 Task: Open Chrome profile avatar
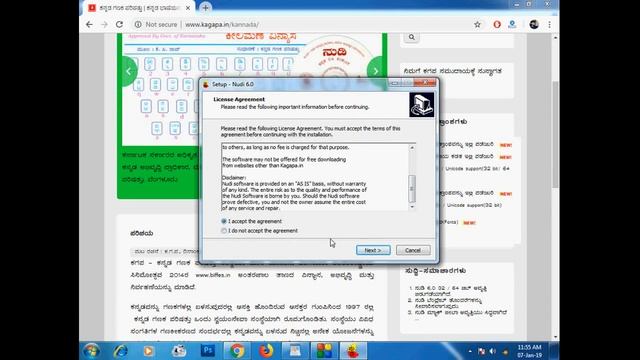click(x=534, y=24)
